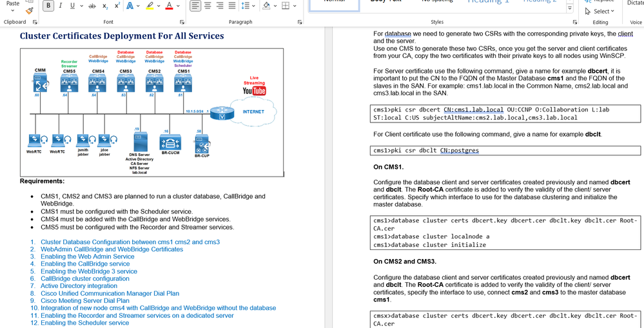
Task: Open link 'Enabling the WebBridge 3 service'
Action: 89,271
